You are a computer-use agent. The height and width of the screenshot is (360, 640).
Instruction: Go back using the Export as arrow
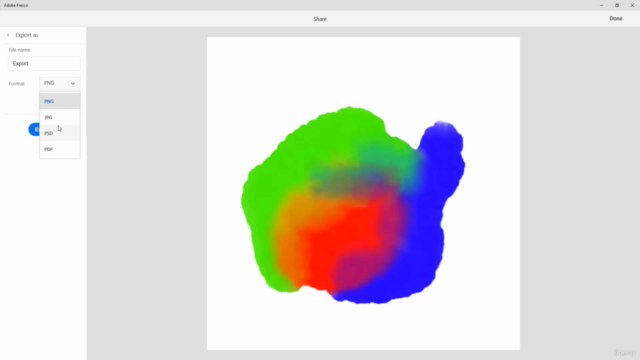pos(8,35)
